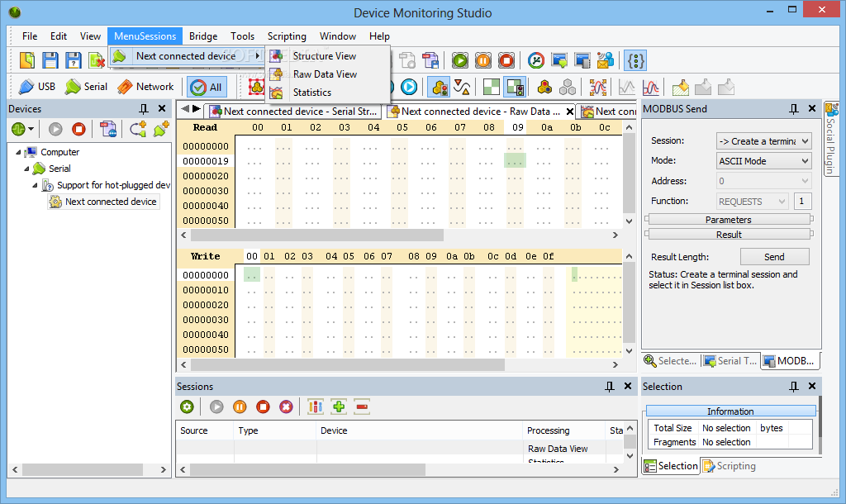Click the Device column header in Sessions
This screenshot has width=846, height=504.
click(419, 430)
